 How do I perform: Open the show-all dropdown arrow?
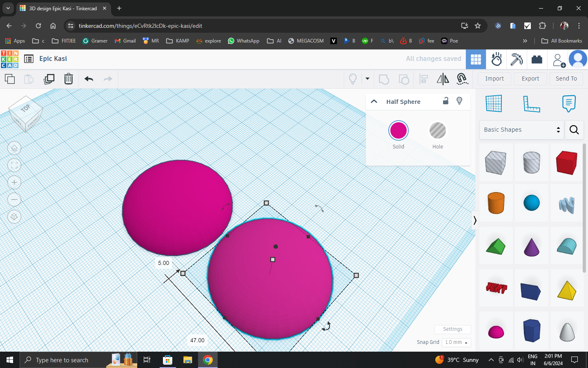click(367, 79)
